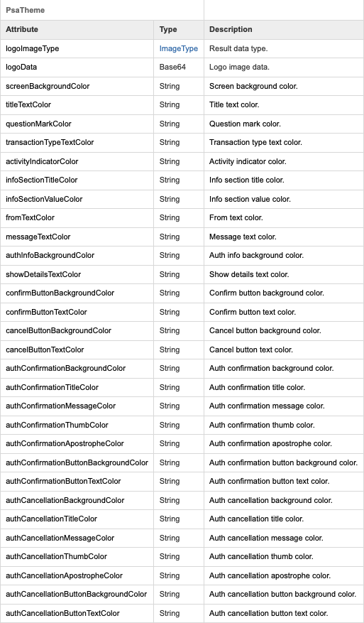Click the logoImageType attribute cell
Viewport: 364px width, 623px height.
(77, 48)
